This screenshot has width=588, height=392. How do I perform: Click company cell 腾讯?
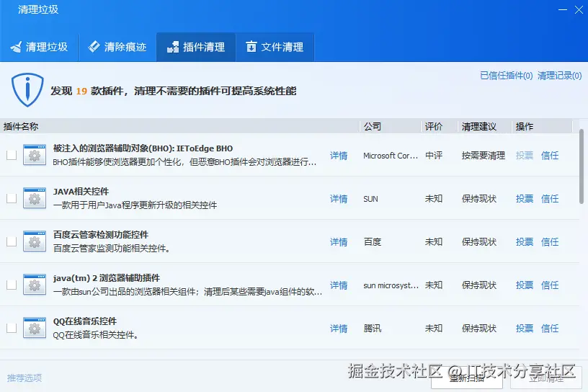point(373,329)
